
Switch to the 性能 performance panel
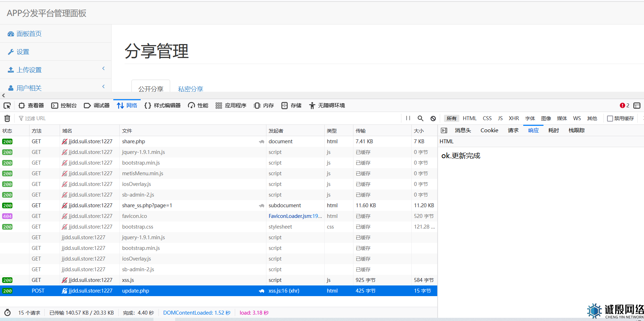[198, 106]
